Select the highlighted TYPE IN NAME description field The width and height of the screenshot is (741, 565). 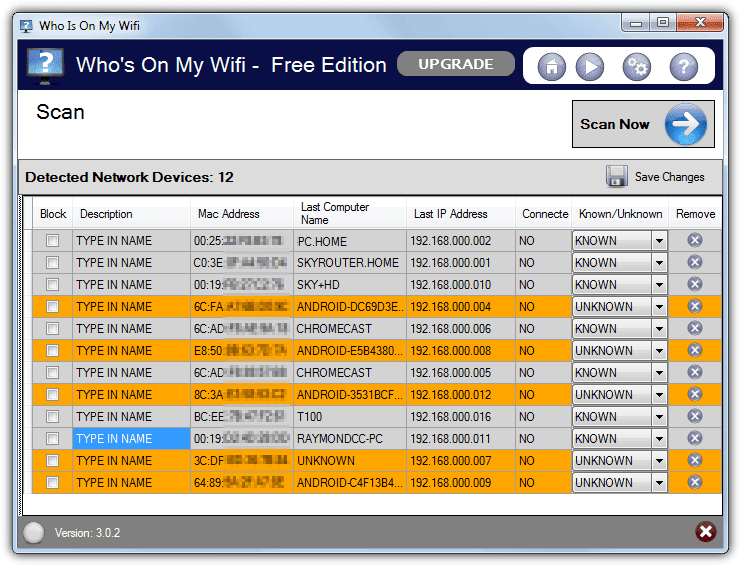click(131, 438)
